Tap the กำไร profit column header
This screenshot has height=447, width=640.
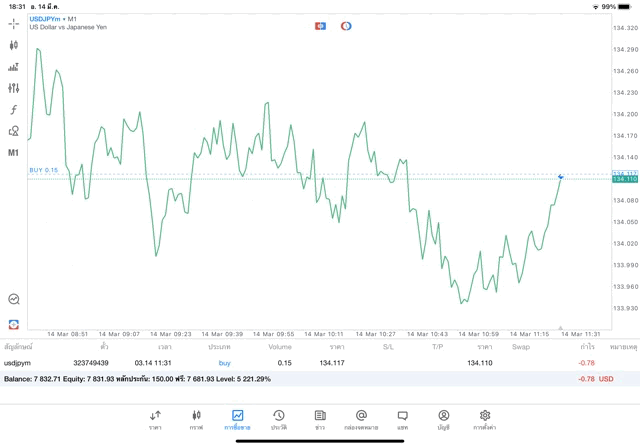tap(587, 347)
